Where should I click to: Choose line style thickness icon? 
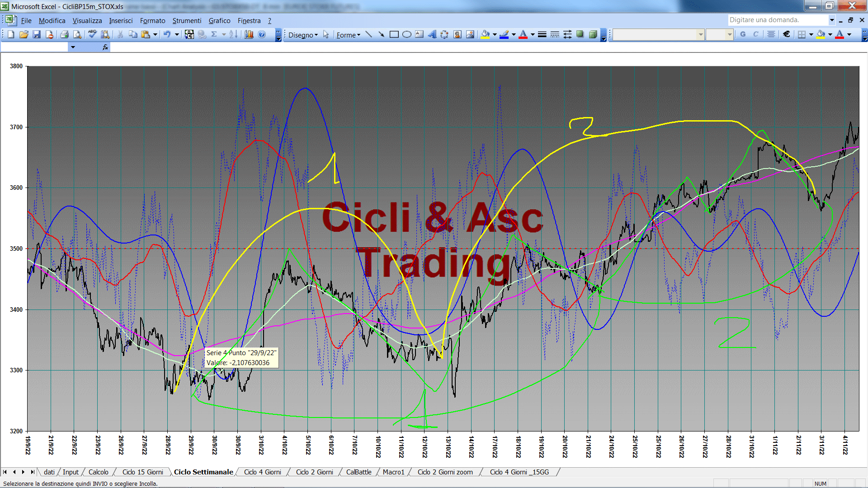(x=542, y=34)
